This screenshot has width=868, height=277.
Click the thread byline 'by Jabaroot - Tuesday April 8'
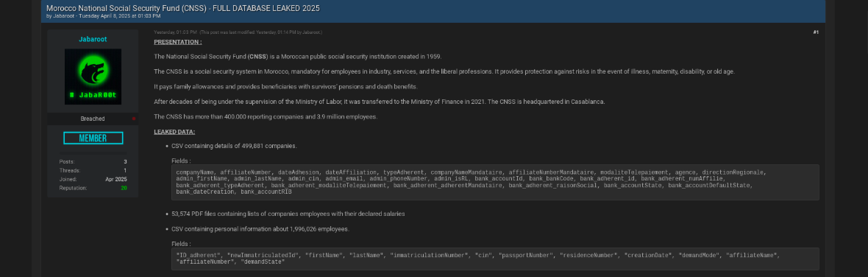click(x=104, y=16)
